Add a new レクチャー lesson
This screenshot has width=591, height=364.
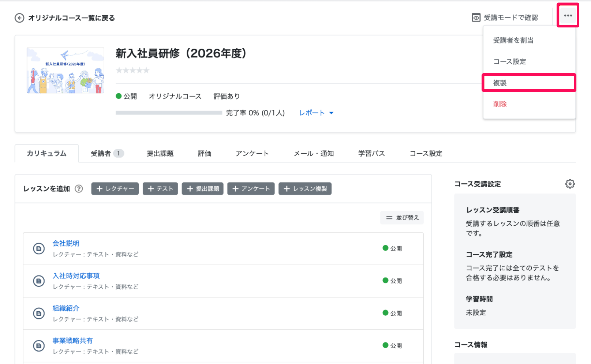(x=115, y=189)
